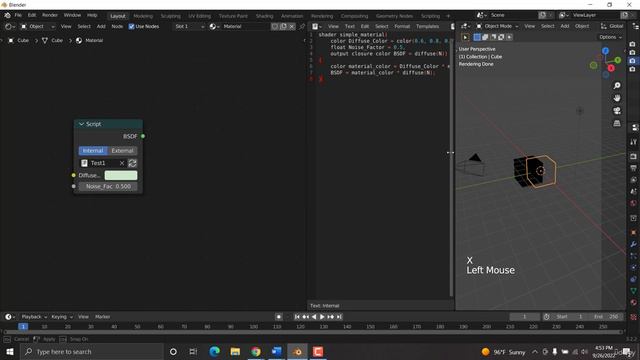This screenshot has height=360, width=640.
Task: Click the blue Z axis gizmo ball
Action: coord(605,51)
